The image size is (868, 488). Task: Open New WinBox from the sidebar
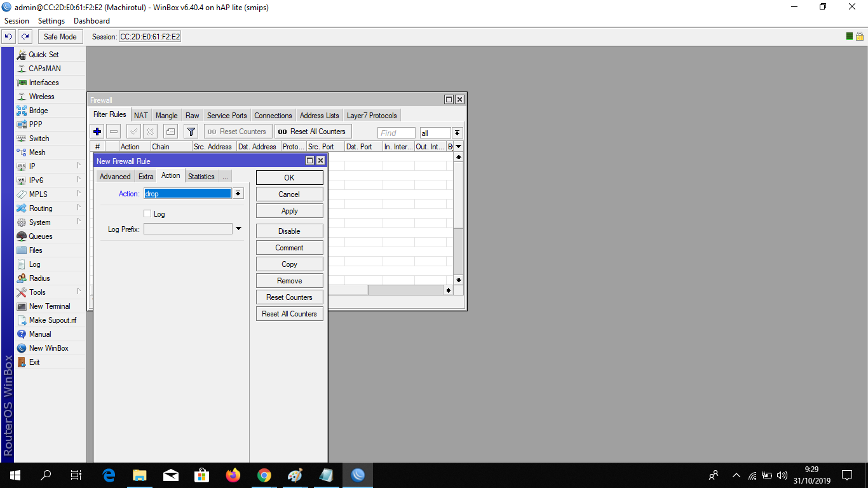point(50,348)
